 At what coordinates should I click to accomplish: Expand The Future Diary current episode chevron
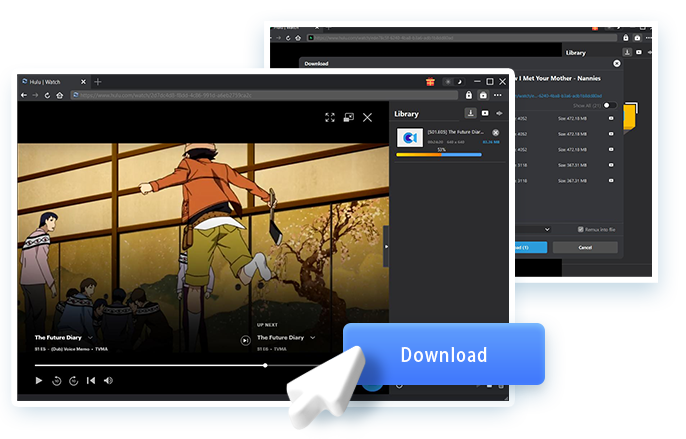(x=90, y=337)
